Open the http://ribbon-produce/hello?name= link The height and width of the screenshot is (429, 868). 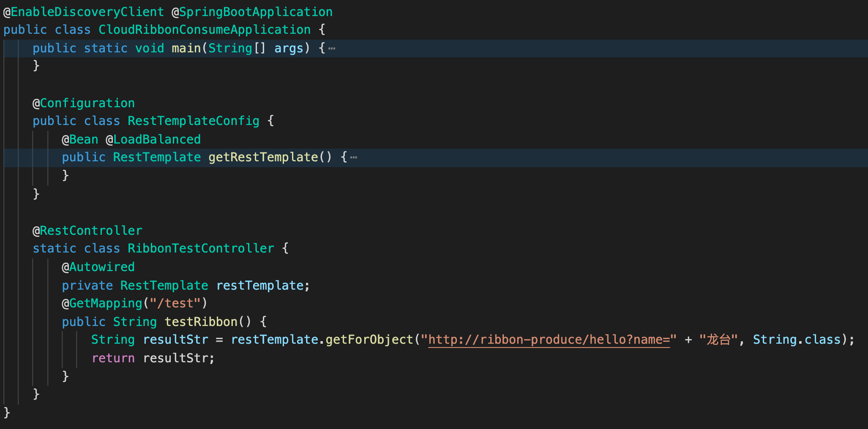click(x=549, y=340)
